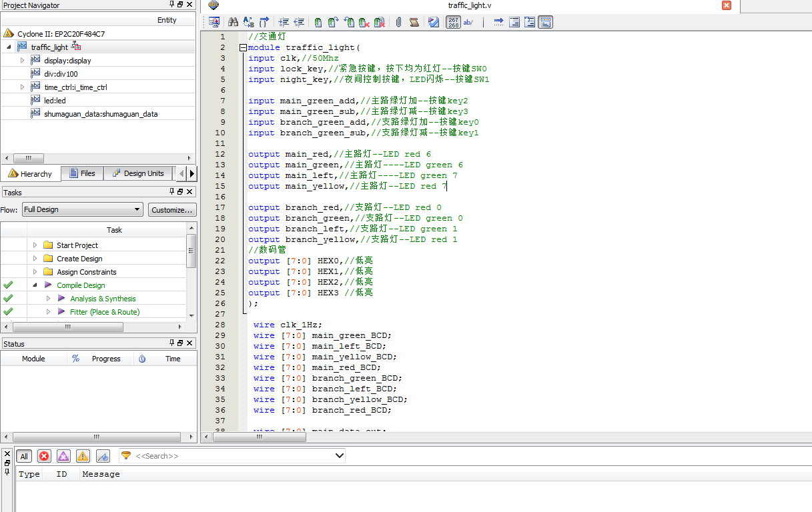
Task: Toggle comment using the ab/ toolbar icon
Action: 468,22
